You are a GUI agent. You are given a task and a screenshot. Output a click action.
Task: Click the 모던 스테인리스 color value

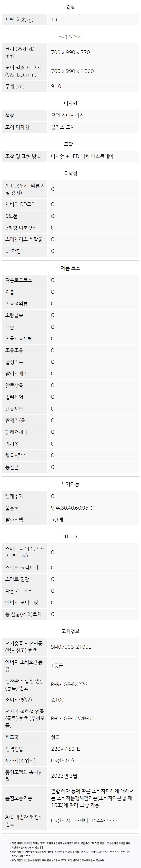coord(67,116)
